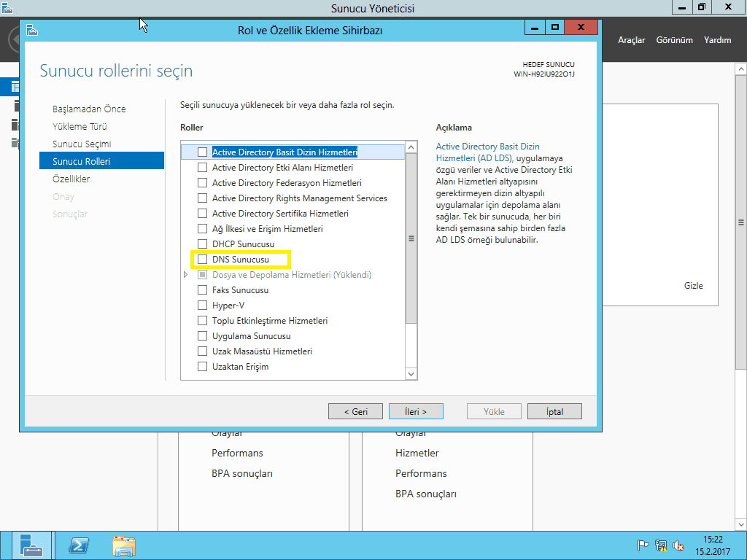Image resolution: width=747 pixels, height=560 pixels.
Task: Enable the Hyper-V role checkbox
Action: coord(203,306)
